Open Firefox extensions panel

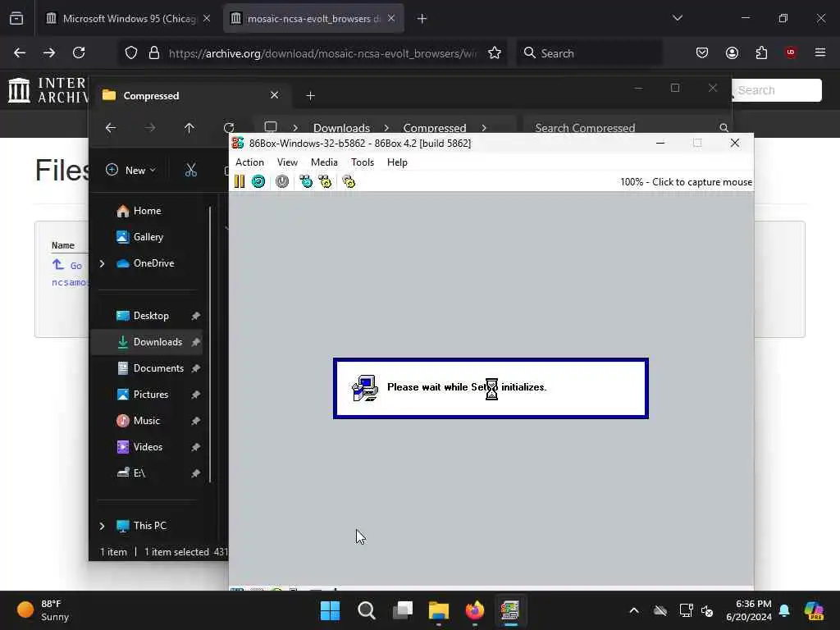point(761,52)
